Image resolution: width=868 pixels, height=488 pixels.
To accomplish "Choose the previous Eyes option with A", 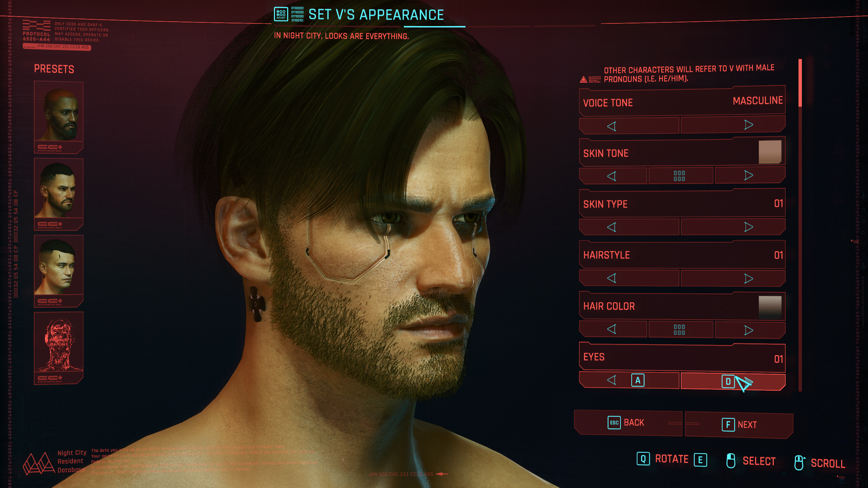I will pos(629,380).
